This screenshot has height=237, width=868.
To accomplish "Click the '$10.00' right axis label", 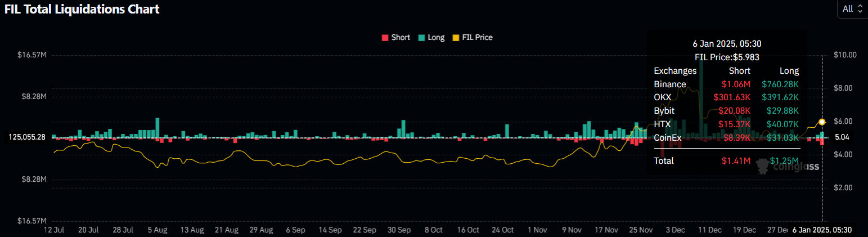I will pos(844,55).
